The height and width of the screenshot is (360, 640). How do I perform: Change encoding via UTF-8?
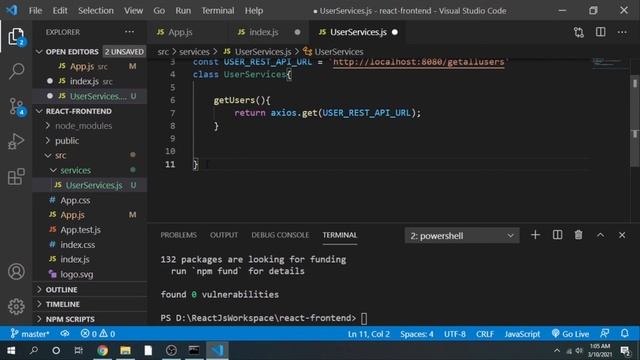pyautogui.click(x=455, y=334)
